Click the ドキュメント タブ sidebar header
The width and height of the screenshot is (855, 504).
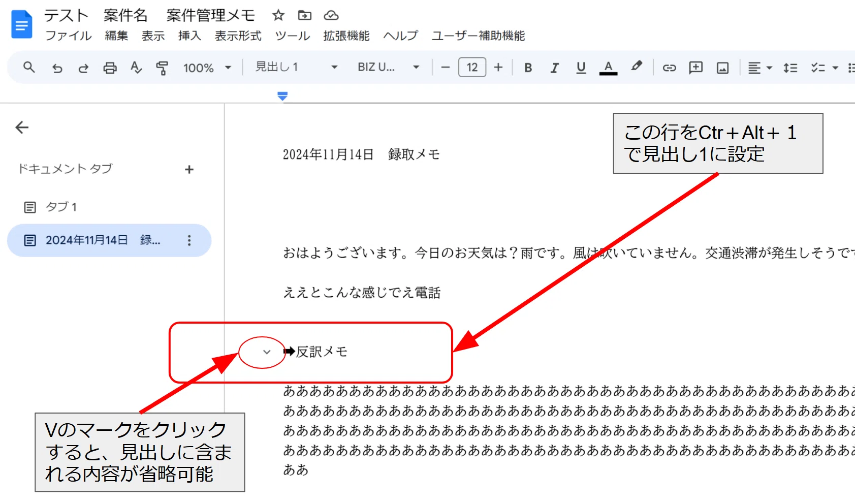click(x=65, y=169)
